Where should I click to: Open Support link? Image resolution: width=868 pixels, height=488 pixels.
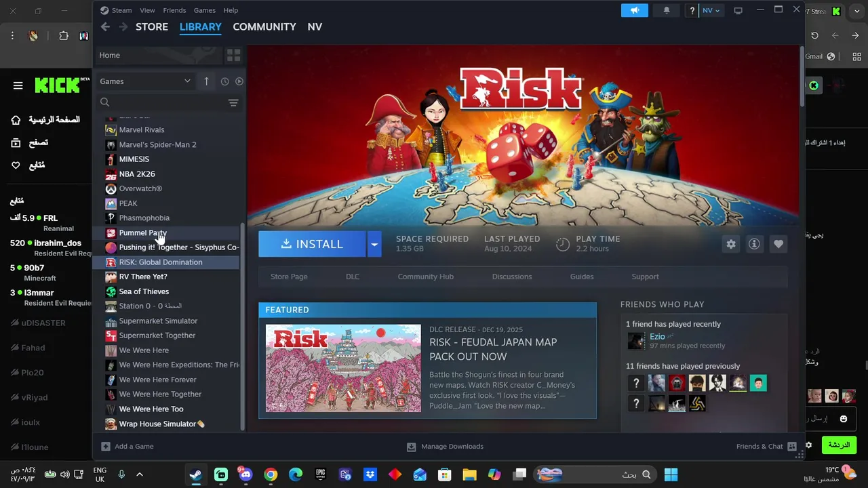(x=645, y=277)
